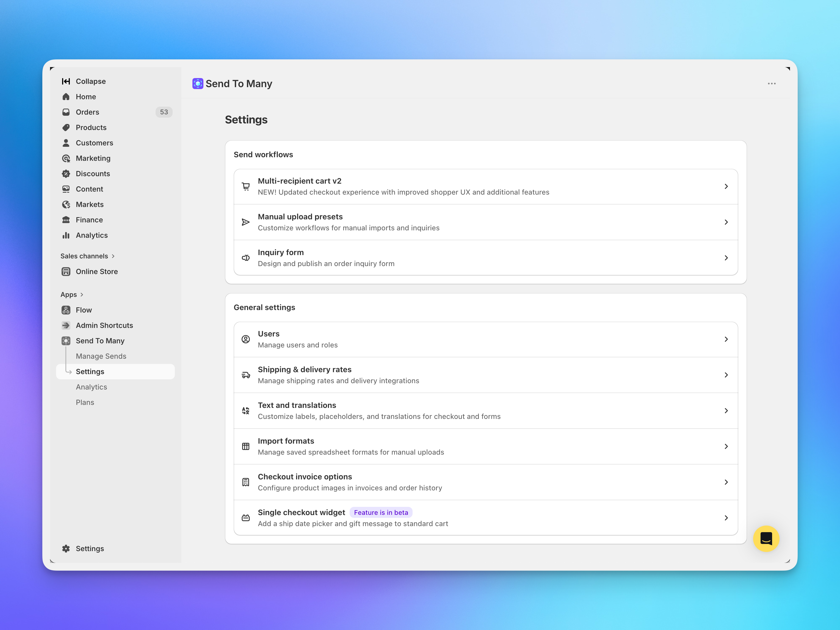Click the Content image icon
This screenshot has width=840, height=630.
66,189
